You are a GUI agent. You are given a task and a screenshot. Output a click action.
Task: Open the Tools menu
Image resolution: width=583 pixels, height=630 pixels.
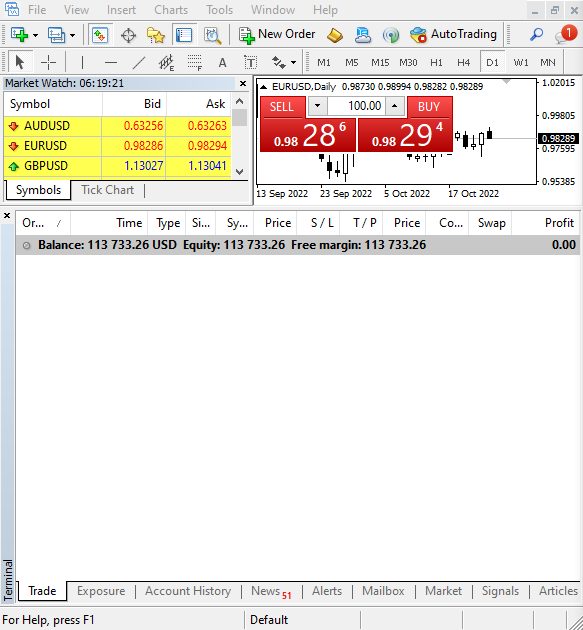219,10
